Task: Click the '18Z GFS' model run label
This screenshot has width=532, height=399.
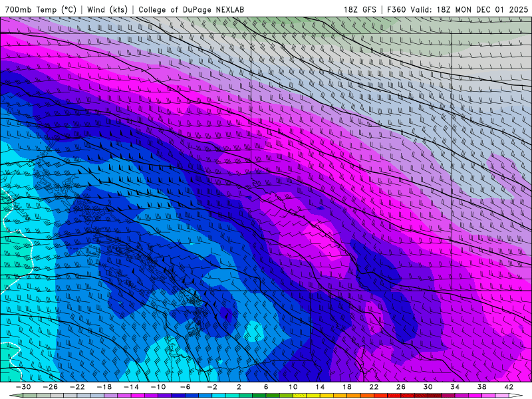Action: pyautogui.click(x=360, y=9)
